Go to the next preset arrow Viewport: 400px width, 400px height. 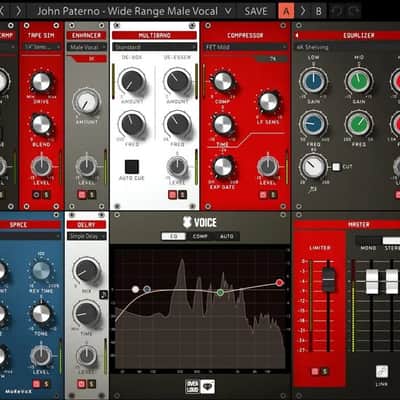(19, 11)
